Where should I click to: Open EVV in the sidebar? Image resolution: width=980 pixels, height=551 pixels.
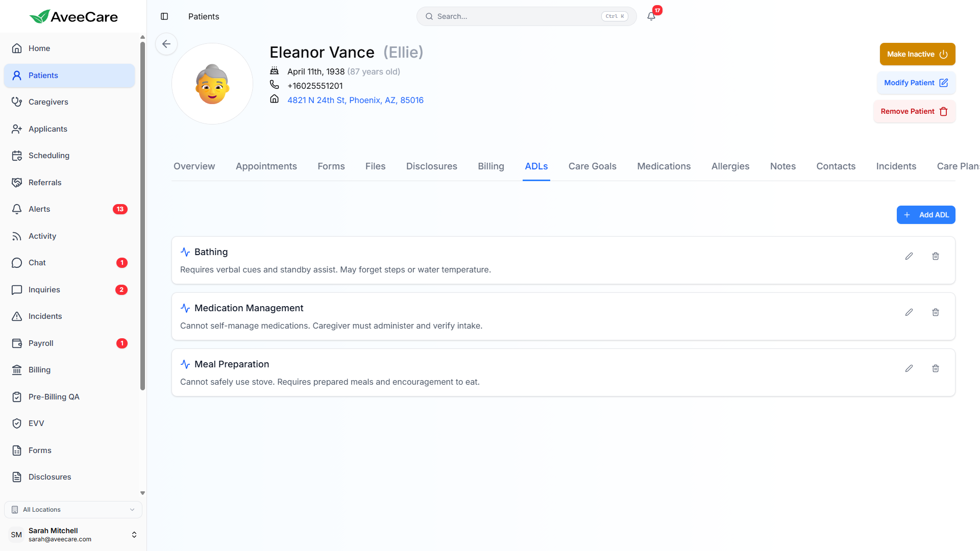tap(36, 423)
